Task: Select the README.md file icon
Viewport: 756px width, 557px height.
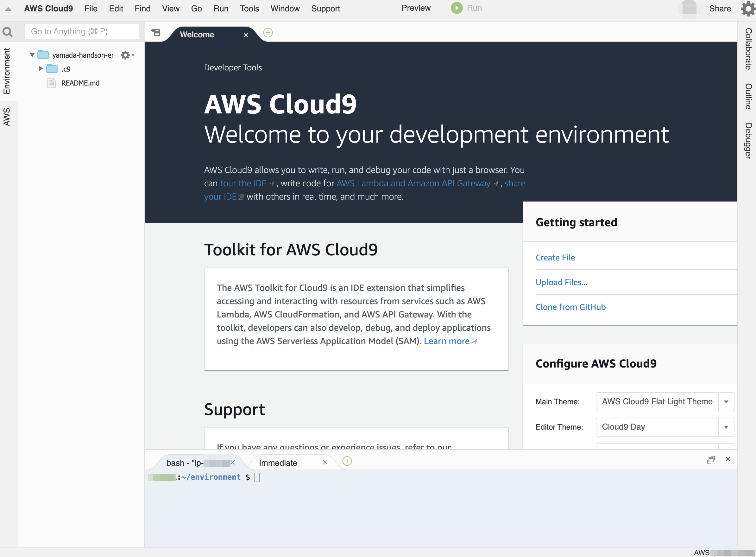Action: (51, 83)
